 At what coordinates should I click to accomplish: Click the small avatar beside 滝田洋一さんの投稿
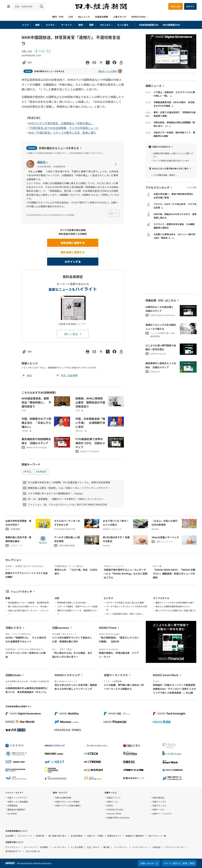click(x=120, y=71)
